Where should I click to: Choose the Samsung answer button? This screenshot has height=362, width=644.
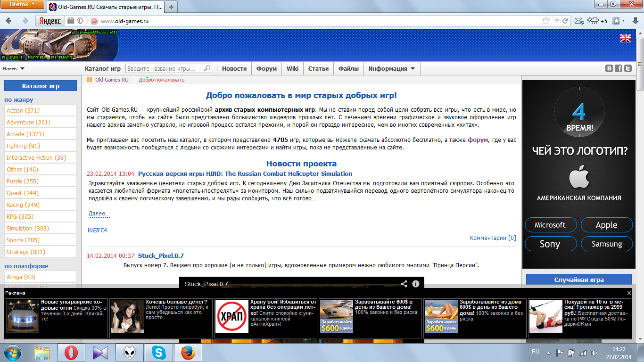point(607,244)
